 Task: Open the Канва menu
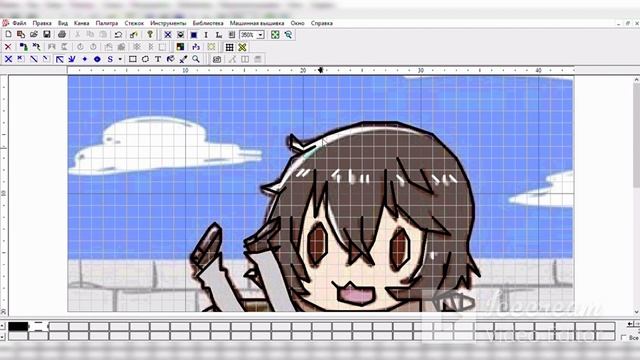tap(82, 23)
